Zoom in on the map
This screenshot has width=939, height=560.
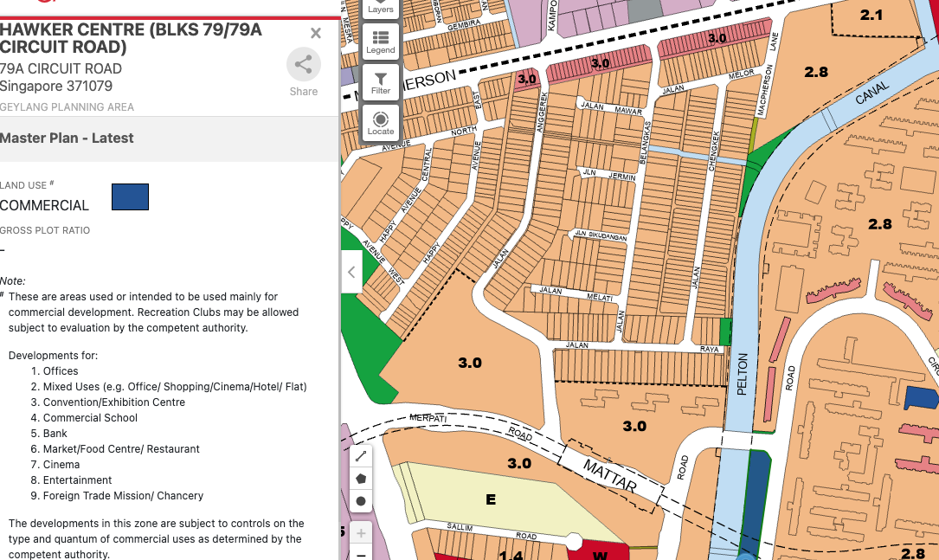tap(361, 532)
